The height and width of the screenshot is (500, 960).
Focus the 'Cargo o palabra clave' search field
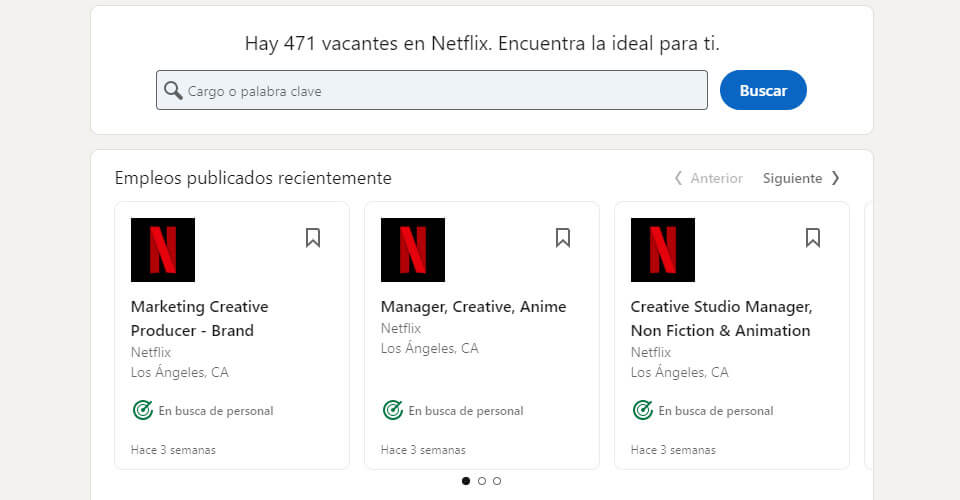(432, 90)
